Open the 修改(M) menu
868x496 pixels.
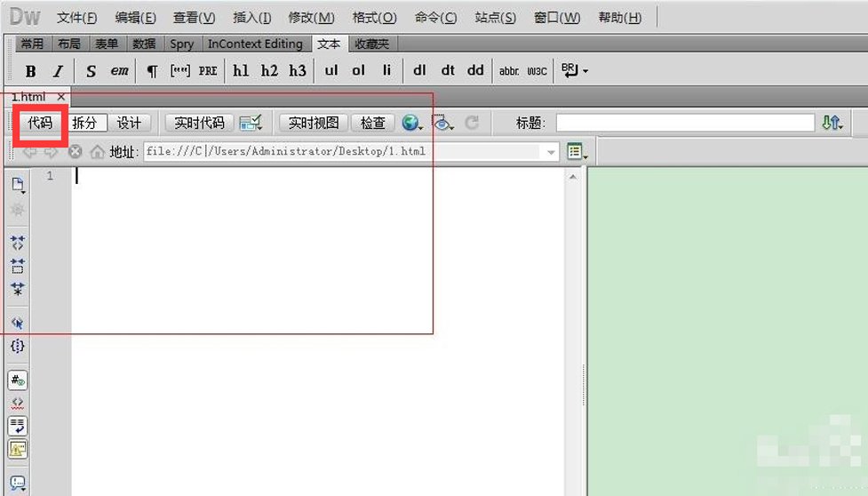tap(311, 18)
